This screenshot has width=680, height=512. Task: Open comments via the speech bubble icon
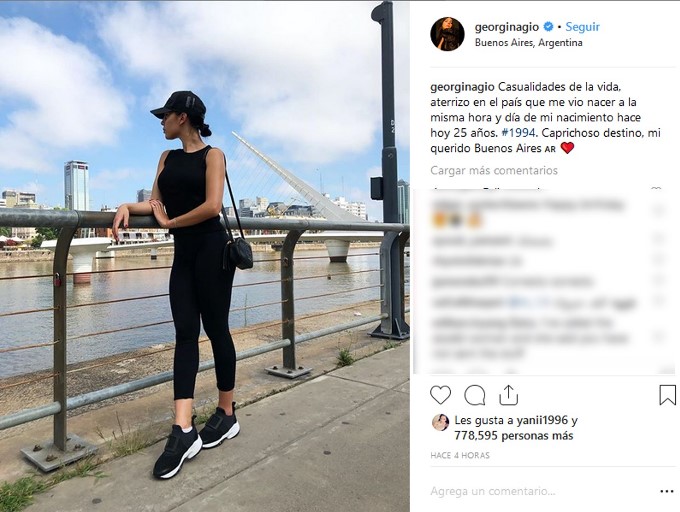(x=474, y=395)
